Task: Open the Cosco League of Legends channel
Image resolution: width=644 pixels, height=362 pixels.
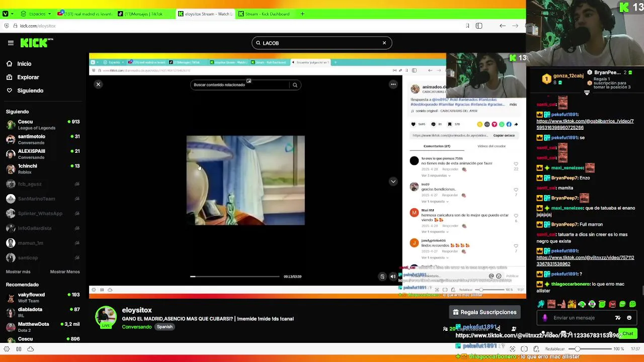Action: point(43,124)
